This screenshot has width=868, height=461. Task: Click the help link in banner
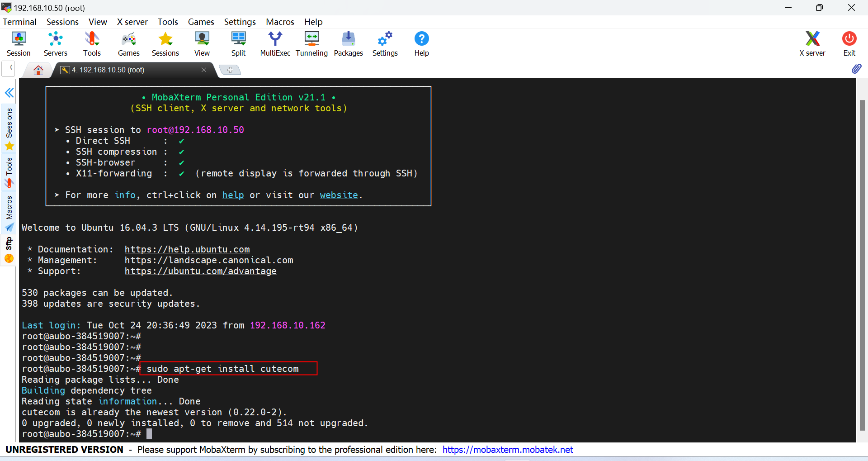point(233,195)
